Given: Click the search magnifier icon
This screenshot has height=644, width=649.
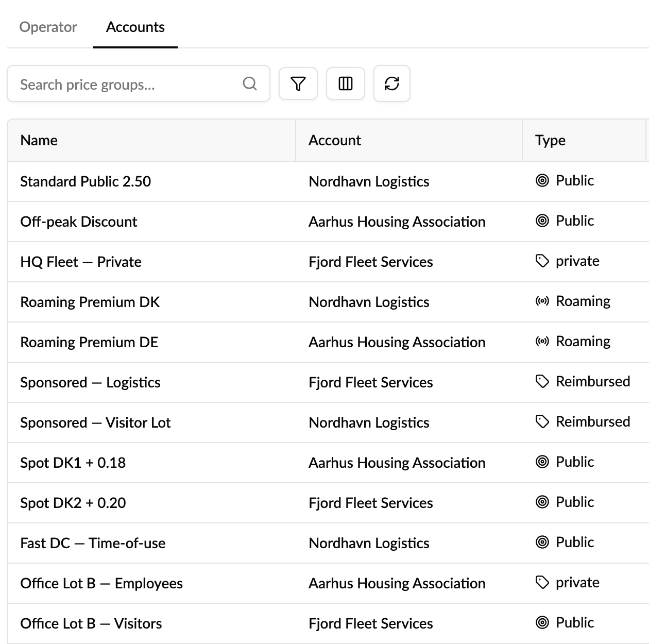Looking at the screenshot, I should pos(250,83).
